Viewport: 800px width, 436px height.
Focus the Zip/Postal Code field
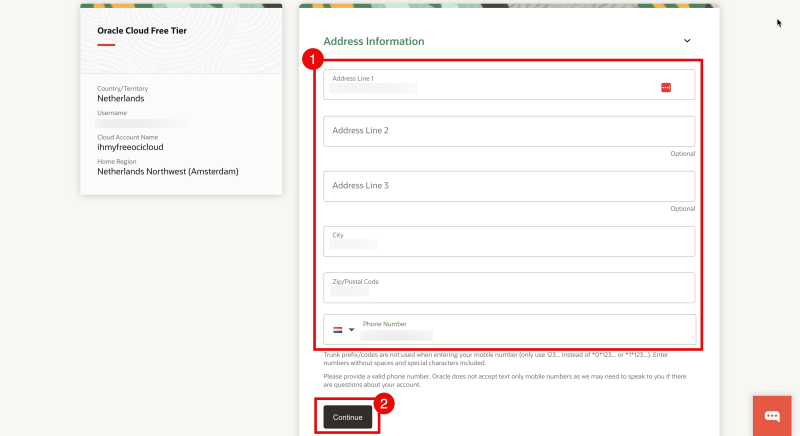pyautogui.click(x=508, y=287)
